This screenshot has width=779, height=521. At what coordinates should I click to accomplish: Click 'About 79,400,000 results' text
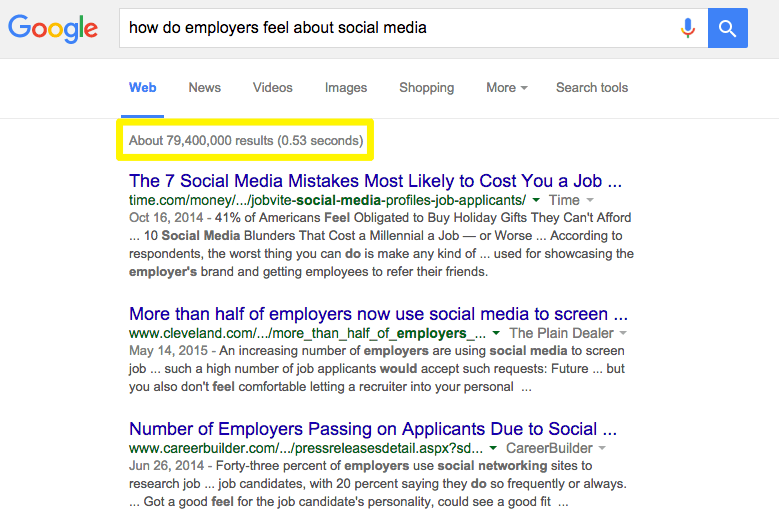click(x=201, y=141)
